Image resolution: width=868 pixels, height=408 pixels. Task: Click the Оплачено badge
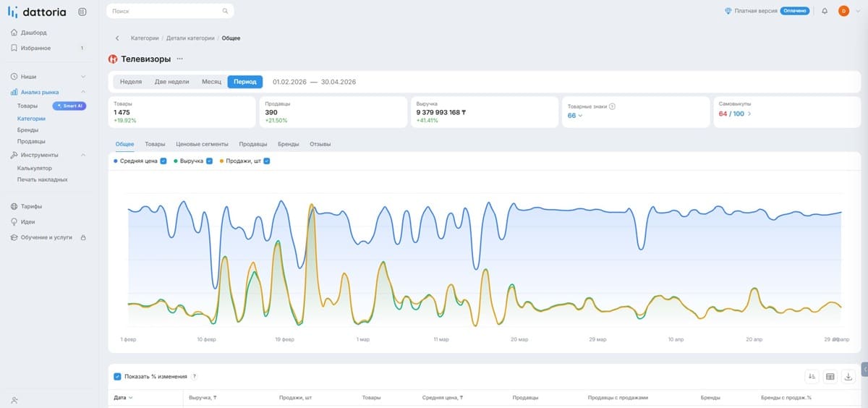(794, 12)
